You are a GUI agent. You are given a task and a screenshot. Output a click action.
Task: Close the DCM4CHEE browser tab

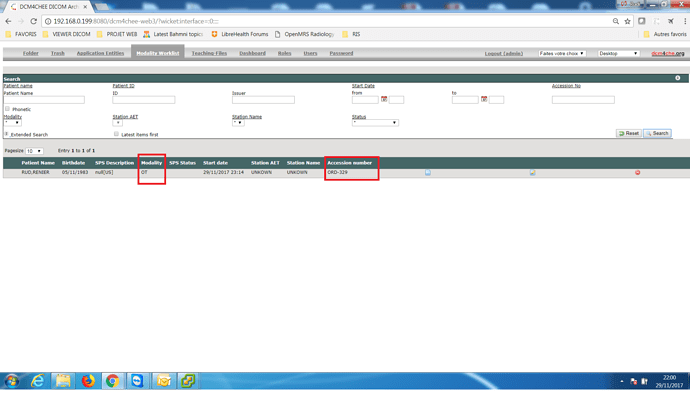pos(85,7)
